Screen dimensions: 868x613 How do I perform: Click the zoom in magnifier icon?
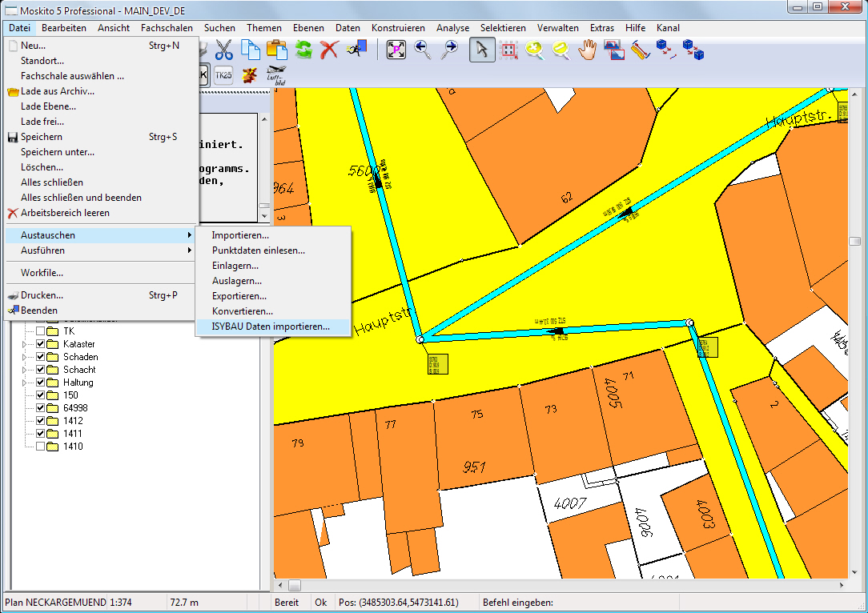[x=534, y=50]
